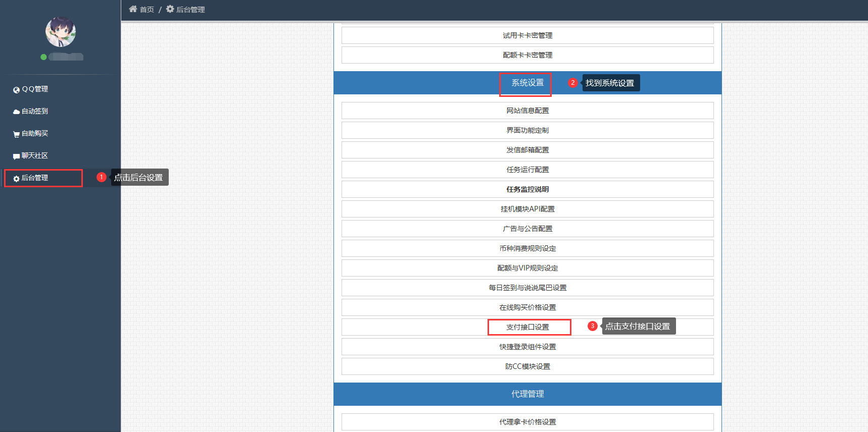Click the globe icon next to QQ管理
The image size is (868, 432).
[16, 90]
